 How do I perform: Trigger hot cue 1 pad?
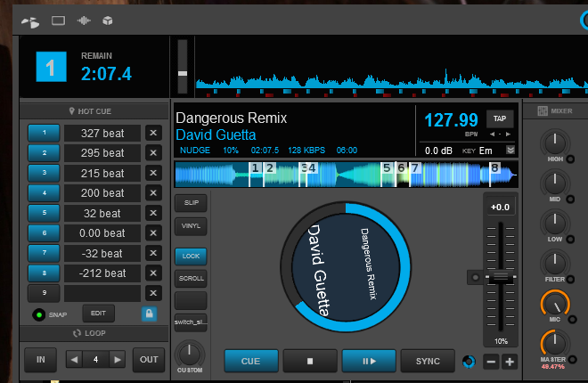44,133
